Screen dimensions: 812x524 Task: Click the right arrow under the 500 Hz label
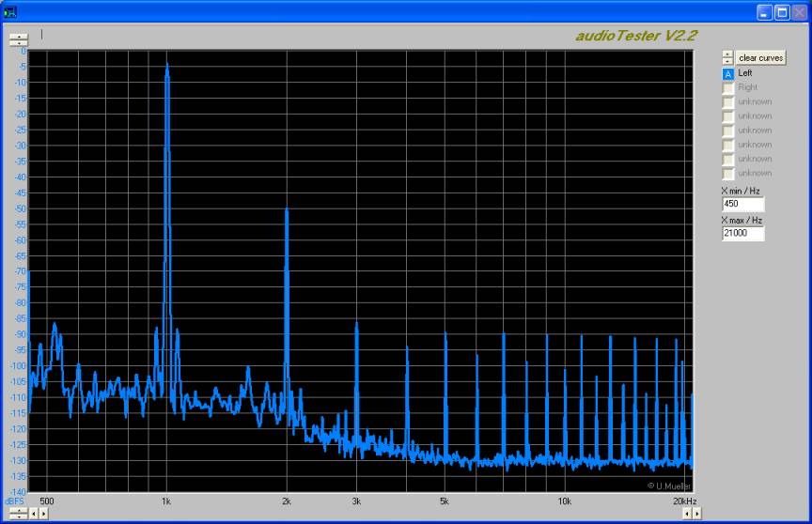point(43,514)
